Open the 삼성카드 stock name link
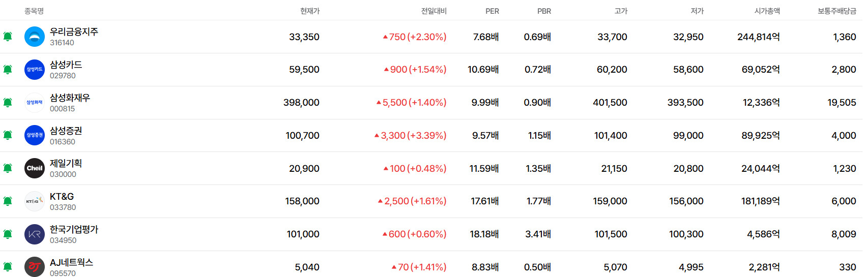The image size is (868, 277). (66, 65)
